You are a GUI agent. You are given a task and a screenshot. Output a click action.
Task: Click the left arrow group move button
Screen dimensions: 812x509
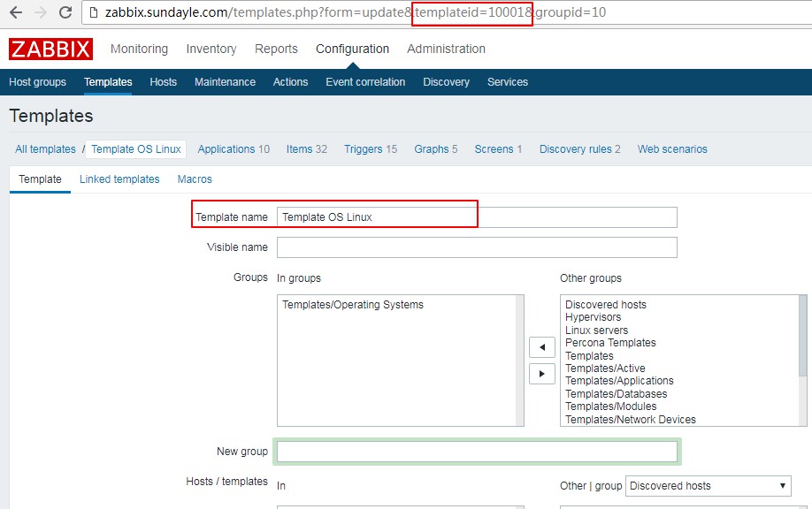[541, 346]
